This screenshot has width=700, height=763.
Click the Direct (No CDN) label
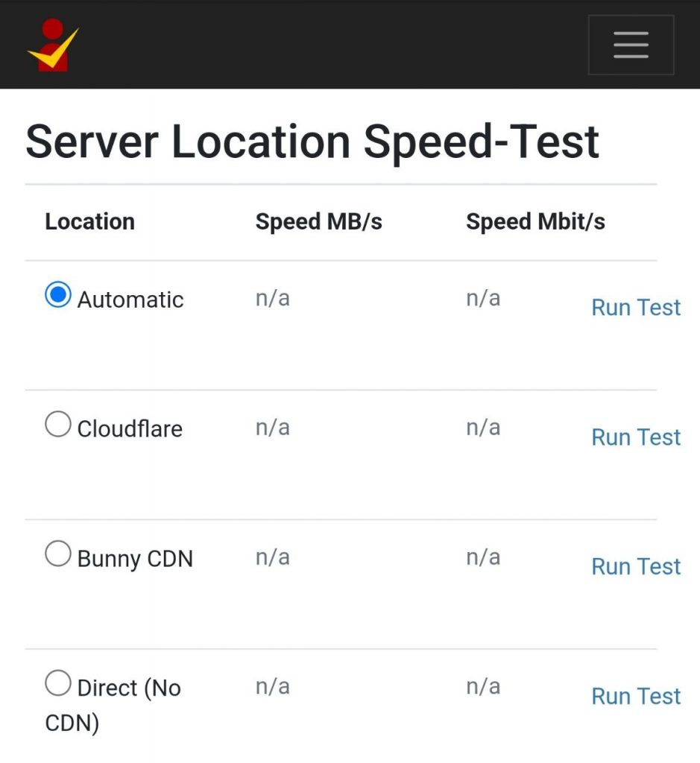(113, 705)
